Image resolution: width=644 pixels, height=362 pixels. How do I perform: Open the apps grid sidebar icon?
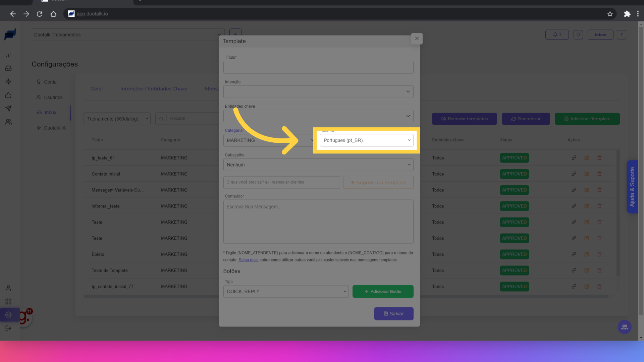pos(8,302)
